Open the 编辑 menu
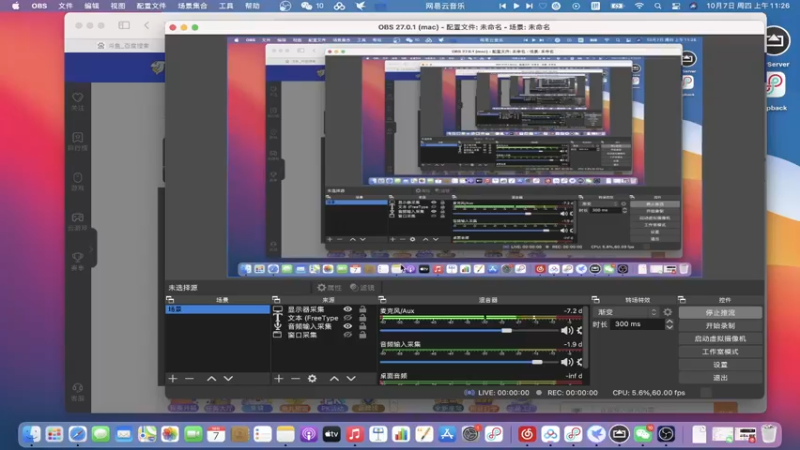The width and height of the screenshot is (800, 450). pos(92,6)
